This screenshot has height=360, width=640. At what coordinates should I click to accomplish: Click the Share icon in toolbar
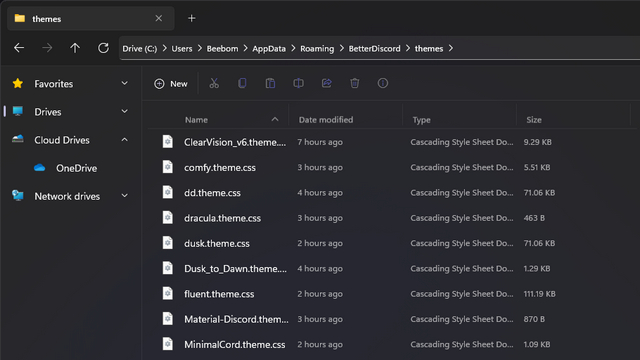coord(327,83)
